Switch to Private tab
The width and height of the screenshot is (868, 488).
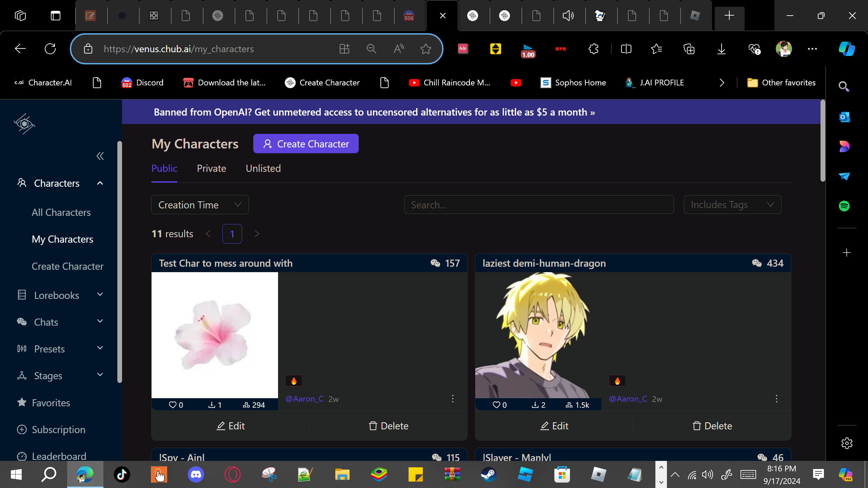[211, 168]
